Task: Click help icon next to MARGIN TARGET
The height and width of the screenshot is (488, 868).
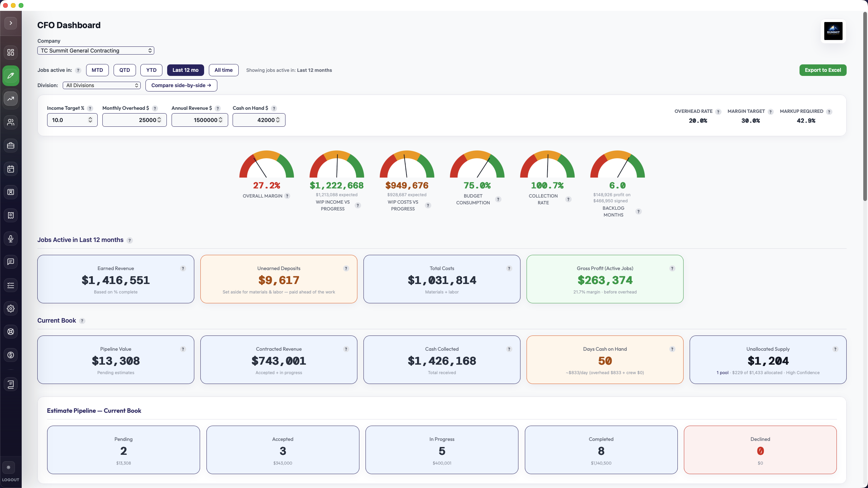Action: pos(771,112)
